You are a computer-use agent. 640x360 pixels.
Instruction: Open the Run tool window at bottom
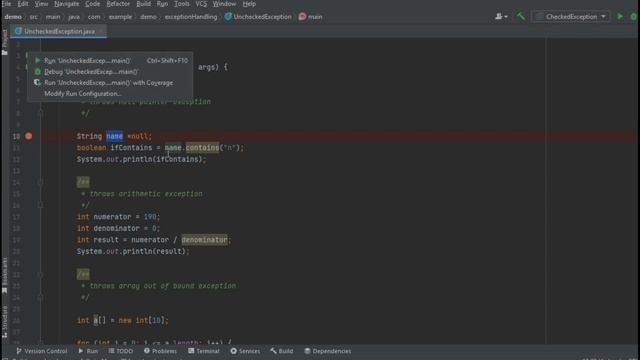(88, 351)
